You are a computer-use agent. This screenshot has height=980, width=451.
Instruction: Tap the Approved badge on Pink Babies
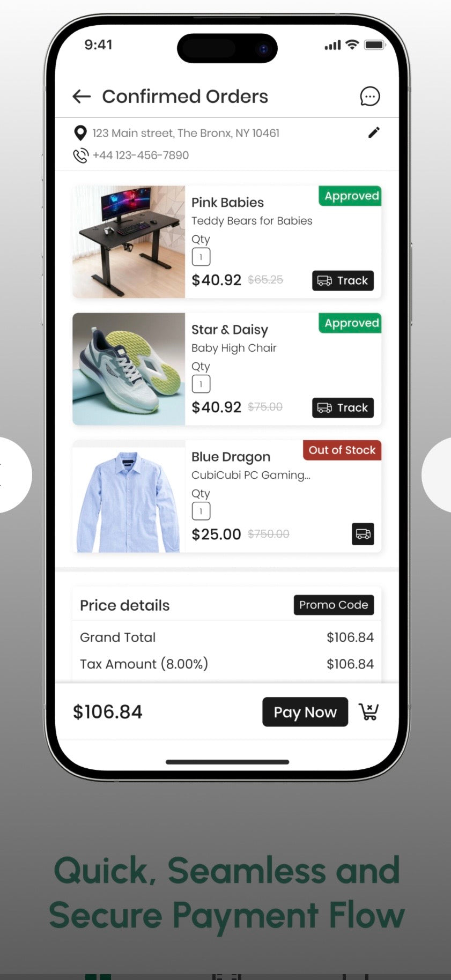click(x=350, y=196)
